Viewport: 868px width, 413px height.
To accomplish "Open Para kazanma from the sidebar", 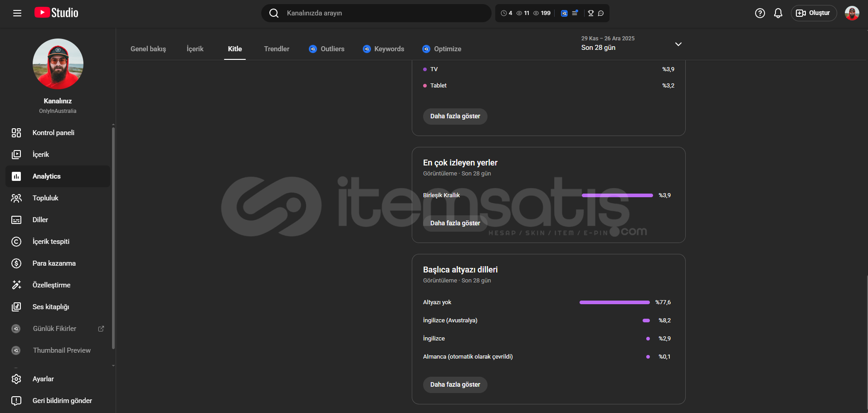I will [54, 263].
